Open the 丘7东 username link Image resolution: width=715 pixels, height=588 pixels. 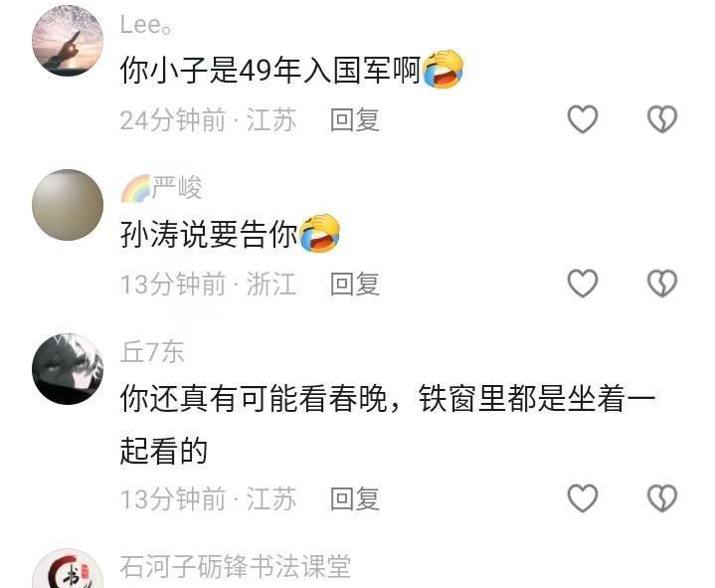pos(152,351)
